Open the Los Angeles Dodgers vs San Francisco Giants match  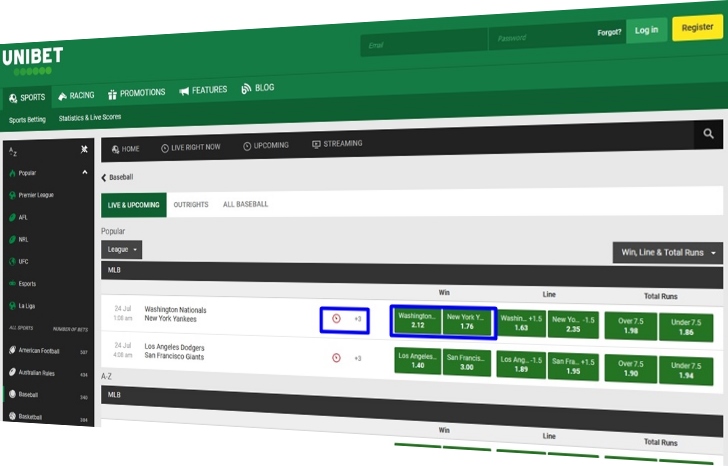click(x=174, y=352)
